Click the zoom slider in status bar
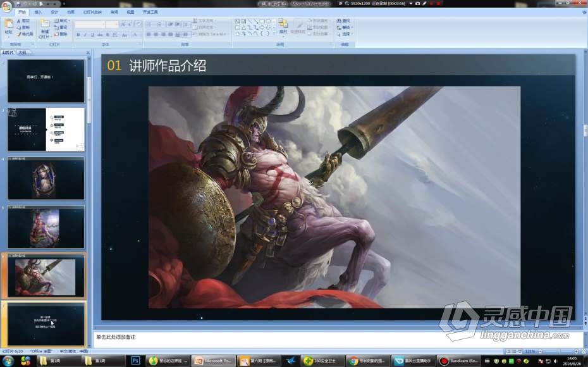588x367 pixels. pos(558,352)
